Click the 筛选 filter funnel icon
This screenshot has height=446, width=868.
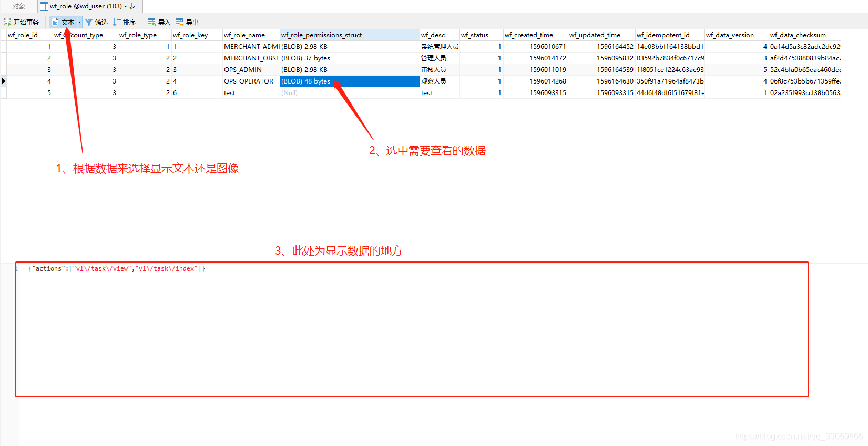point(89,22)
